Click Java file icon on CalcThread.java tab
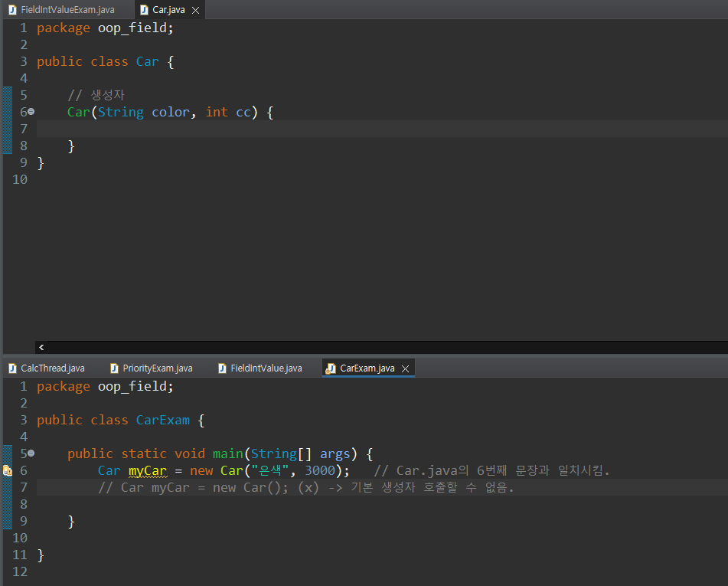Screen dimensions: 728x586 12,368
